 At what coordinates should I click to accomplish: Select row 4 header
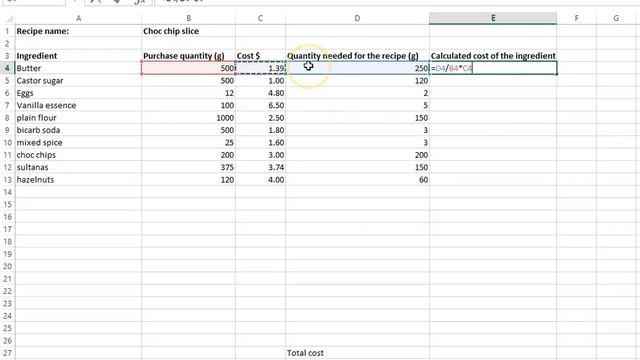click(x=7, y=68)
